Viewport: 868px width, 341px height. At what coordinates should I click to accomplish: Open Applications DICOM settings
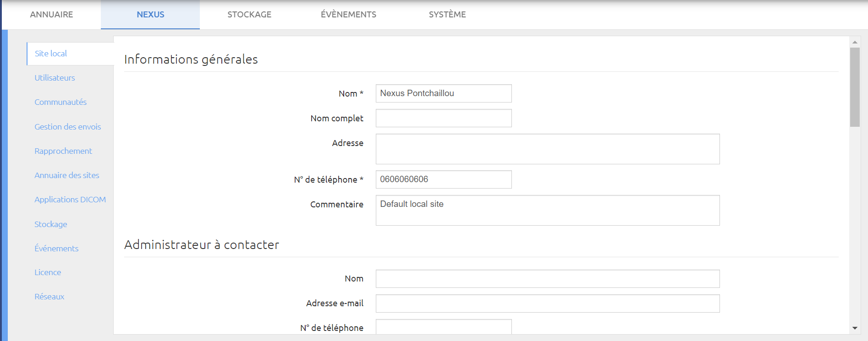coord(70,200)
